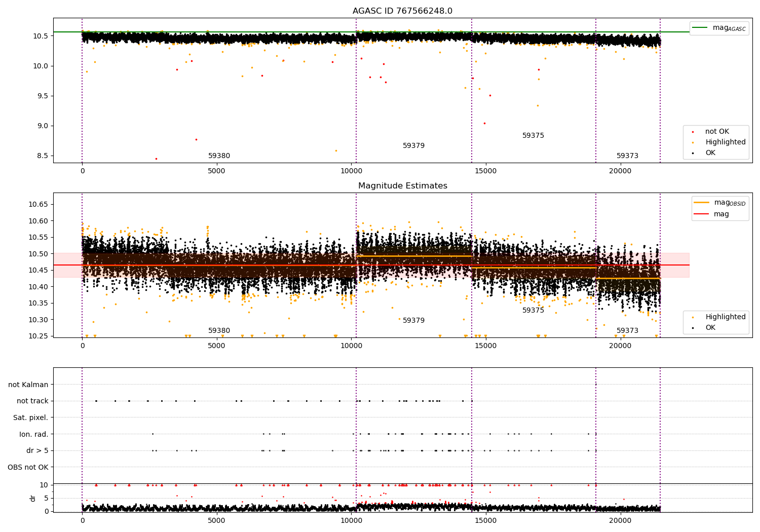The image size is (760, 532).
Task: Click the title 'AGASC ID 767566248.0'
Action: 402,11
